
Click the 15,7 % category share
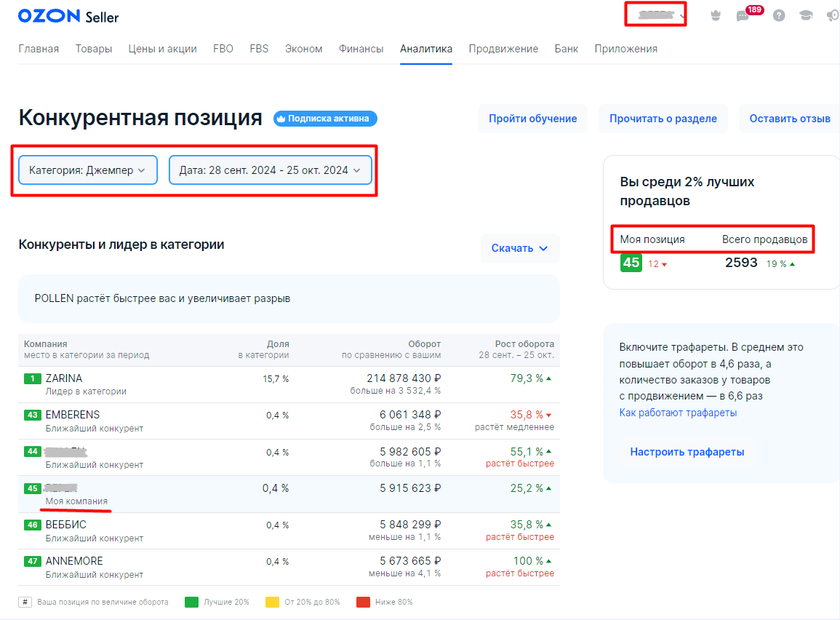coord(276,379)
